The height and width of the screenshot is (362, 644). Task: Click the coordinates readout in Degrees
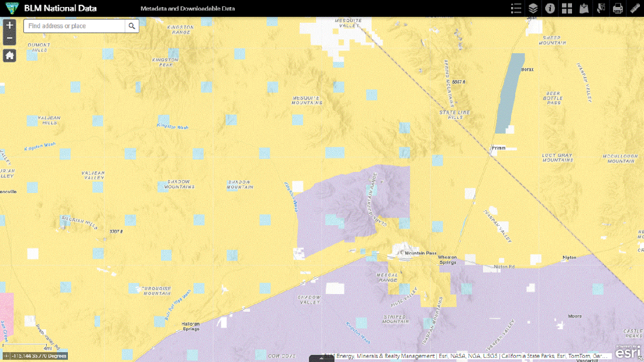[39, 356]
